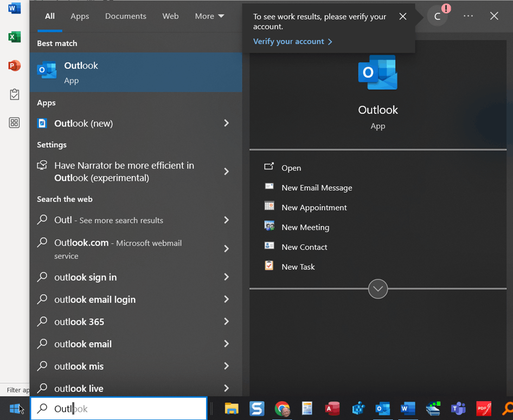Expand 'outlook sign in' chevron

pos(226,277)
